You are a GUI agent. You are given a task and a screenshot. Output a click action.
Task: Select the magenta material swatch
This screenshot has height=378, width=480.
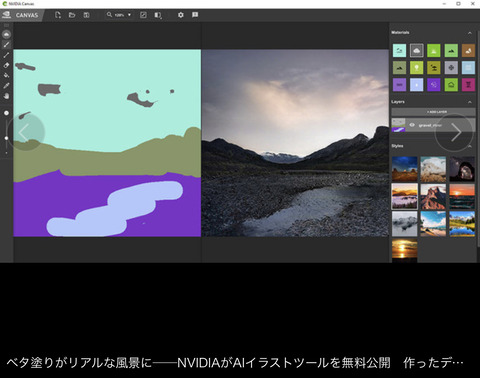pyautogui.click(x=468, y=85)
